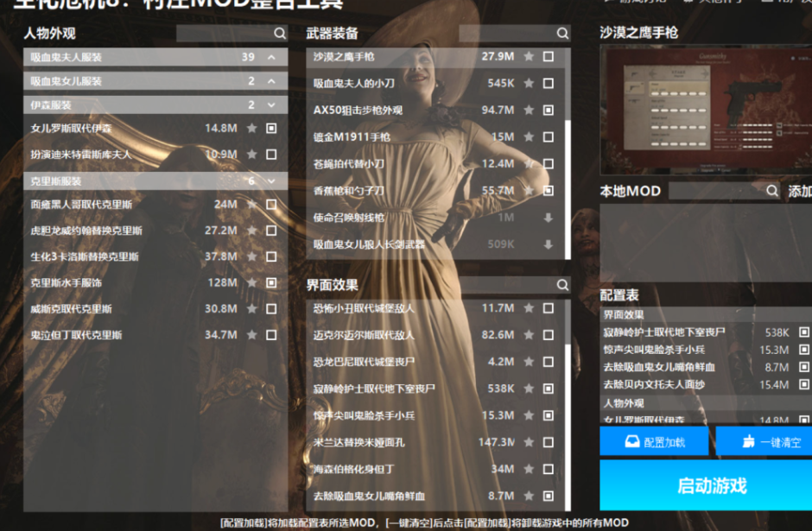Click search icon beside 本地MOD
812x531 pixels.
tap(772, 191)
